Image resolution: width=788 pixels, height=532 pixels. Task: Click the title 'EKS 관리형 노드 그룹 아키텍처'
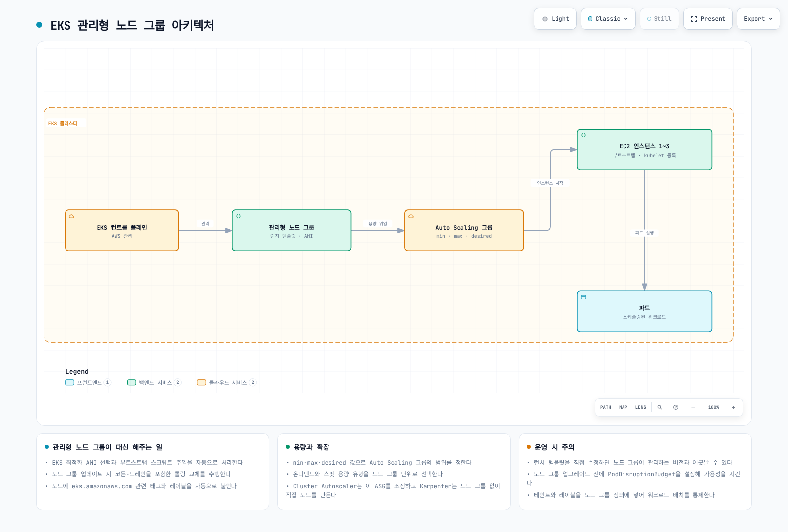tap(132, 25)
